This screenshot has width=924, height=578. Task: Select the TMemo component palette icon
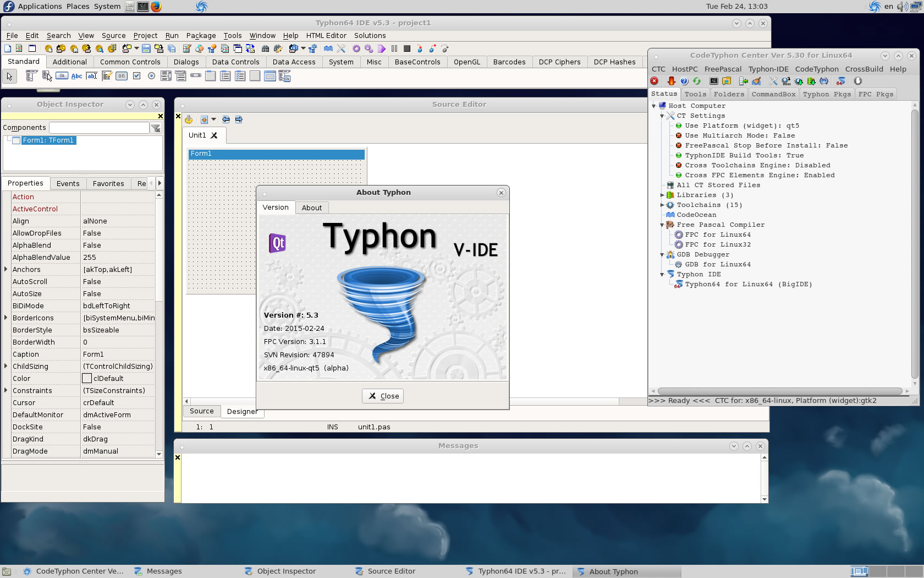(x=107, y=76)
